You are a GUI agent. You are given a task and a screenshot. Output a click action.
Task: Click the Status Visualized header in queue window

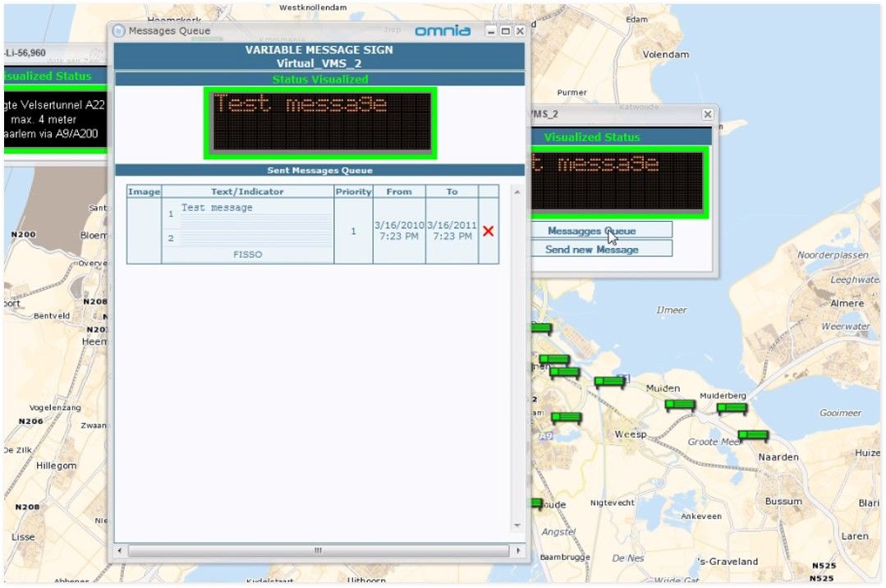(x=319, y=79)
